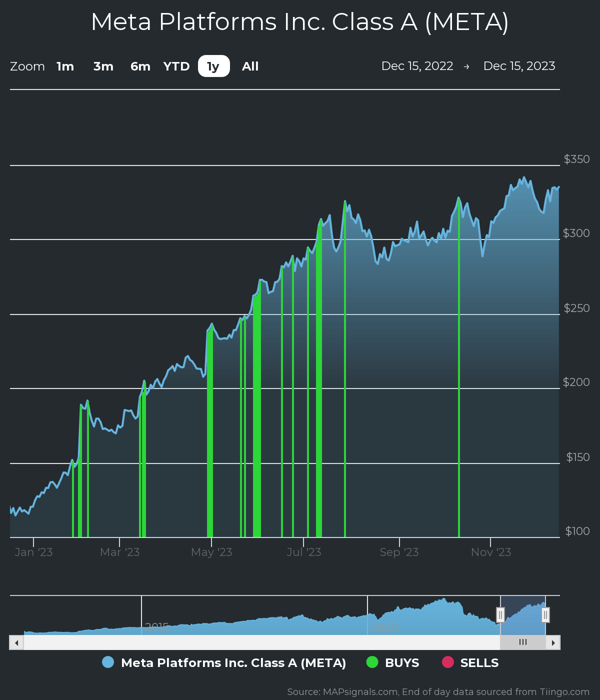Click the $200 axis label
600x700 pixels.
(x=576, y=382)
